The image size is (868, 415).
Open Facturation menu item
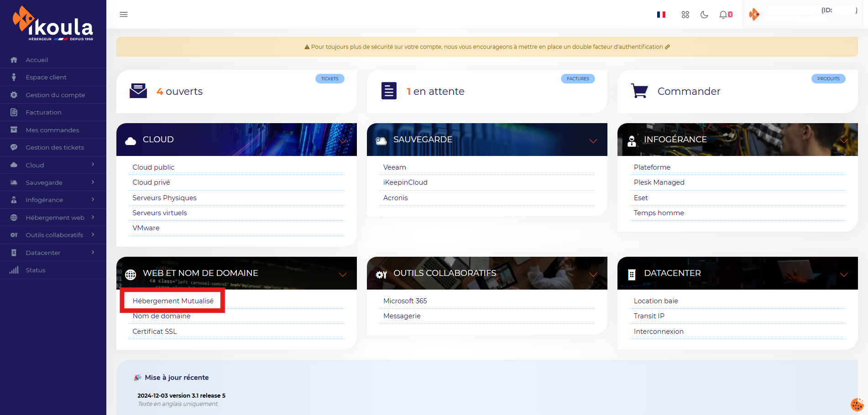[x=53, y=112]
